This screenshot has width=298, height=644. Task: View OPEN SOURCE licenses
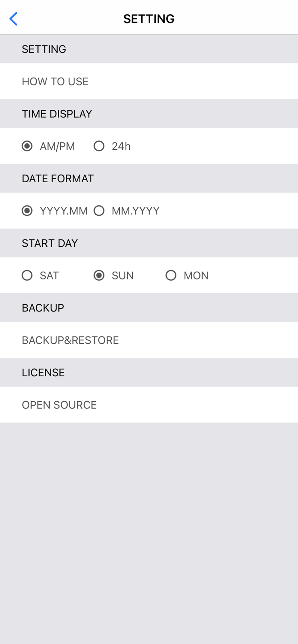(x=149, y=405)
